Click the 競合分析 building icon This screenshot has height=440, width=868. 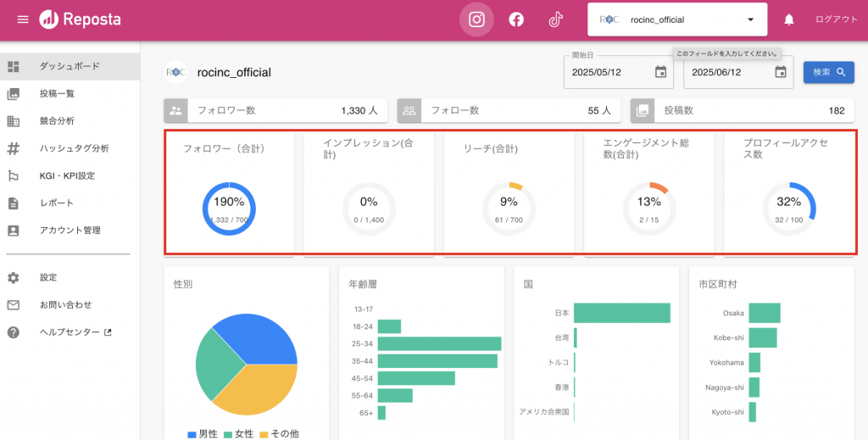(x=14, y=121)
